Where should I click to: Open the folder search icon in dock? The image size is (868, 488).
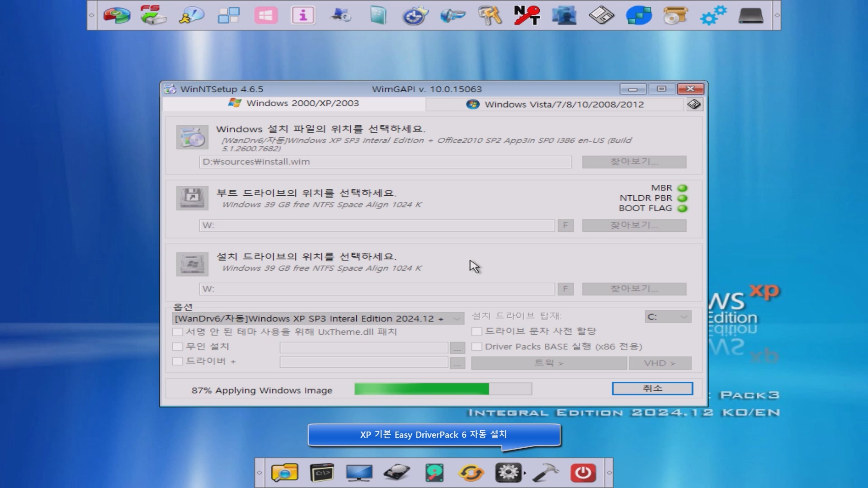(x=284, y=473)
